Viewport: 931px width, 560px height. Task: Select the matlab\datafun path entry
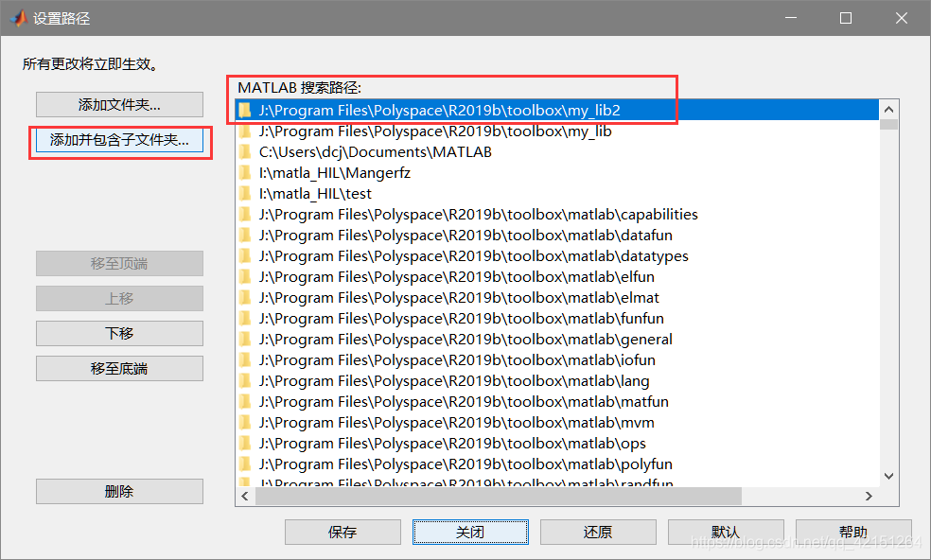557,236
